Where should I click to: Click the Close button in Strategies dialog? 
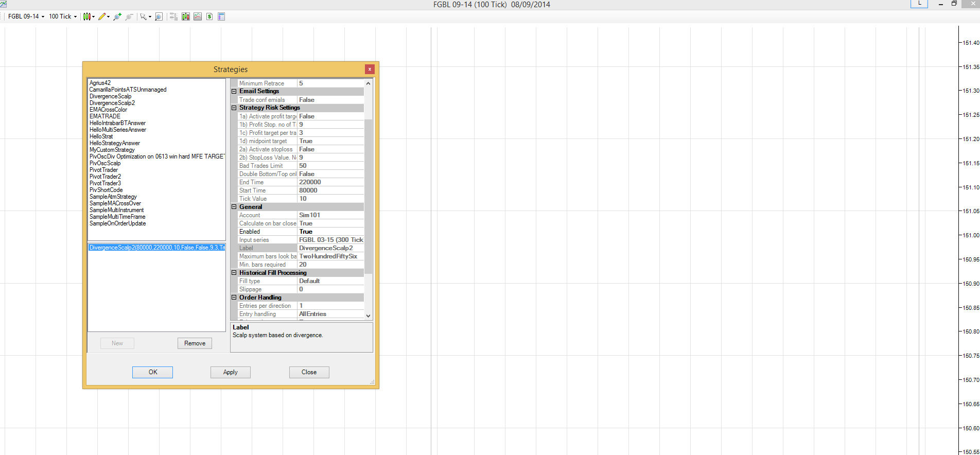[x=309, y=372]
